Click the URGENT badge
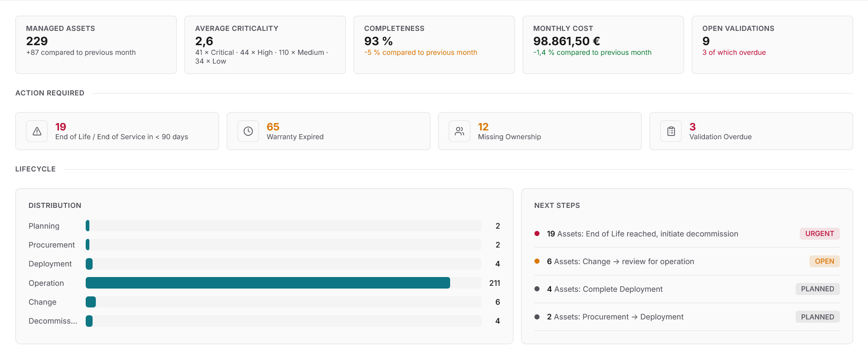Screen dimensions: 868x354 coord(820,234)
